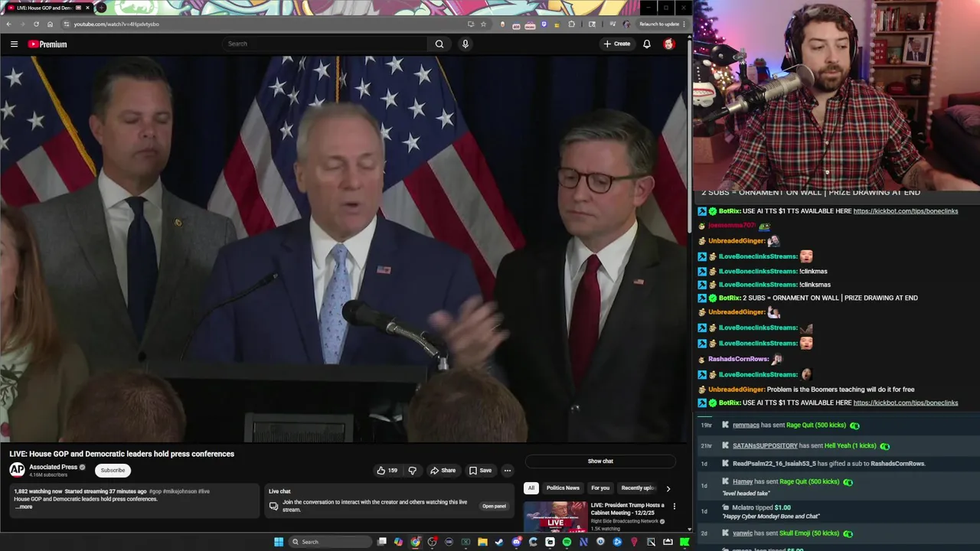Close the LIVE House GOP tab
Viewport: 980px width, 551px height.
(87, 8)
